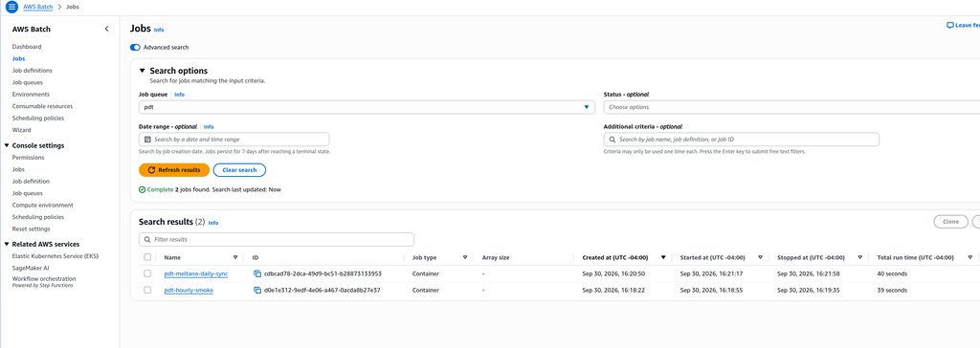Click the Clone button
The height and width of the screenshot is (348, 980).
[x=950, y=222]
